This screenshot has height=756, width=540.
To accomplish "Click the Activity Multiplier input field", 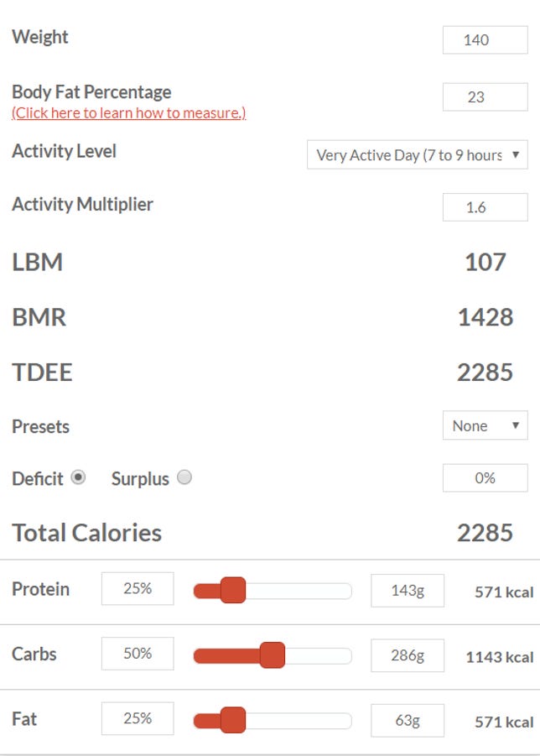I will 485,207.
